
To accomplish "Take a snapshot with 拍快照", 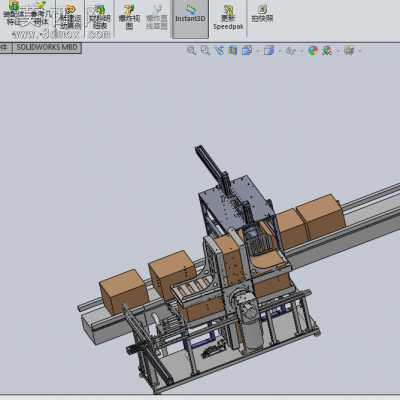I will (x=262, y=14).
